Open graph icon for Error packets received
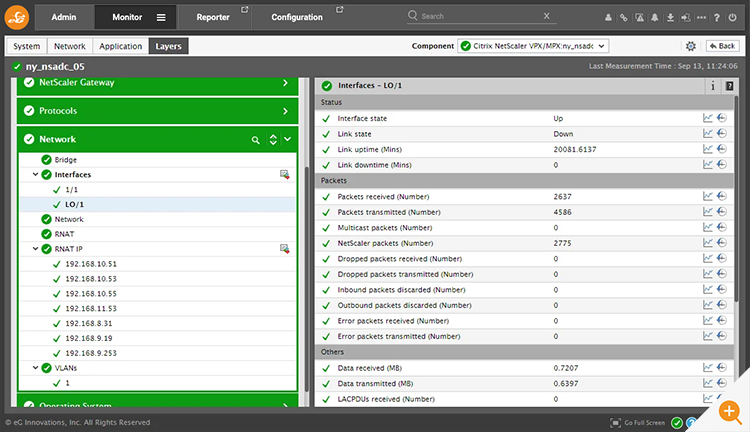This screenshot has width=750, height=432. tap(707, 320)
